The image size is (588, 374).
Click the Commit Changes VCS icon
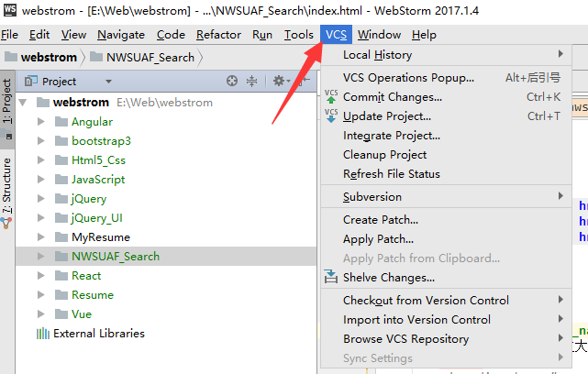click(331, 96)
